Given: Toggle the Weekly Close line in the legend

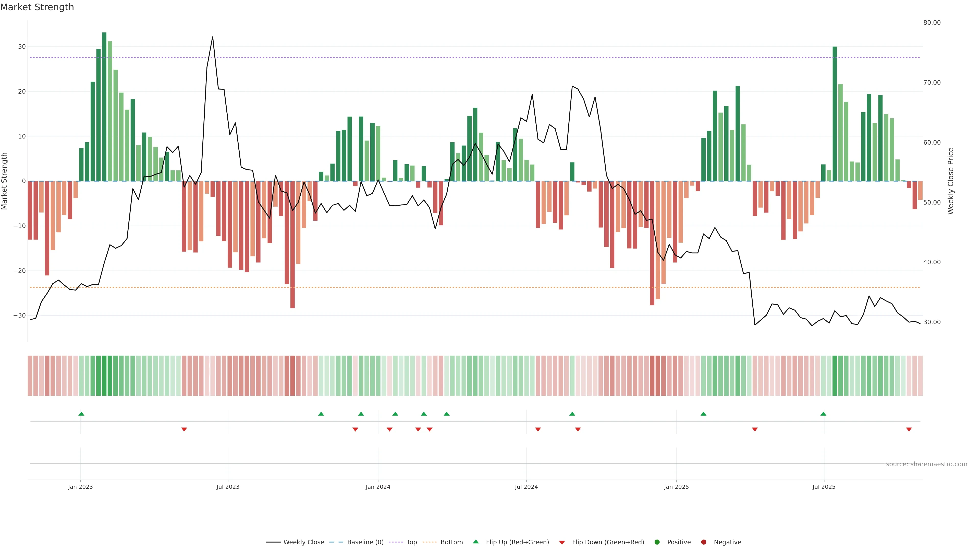Looking at the screenshot, I should point(295,542).
